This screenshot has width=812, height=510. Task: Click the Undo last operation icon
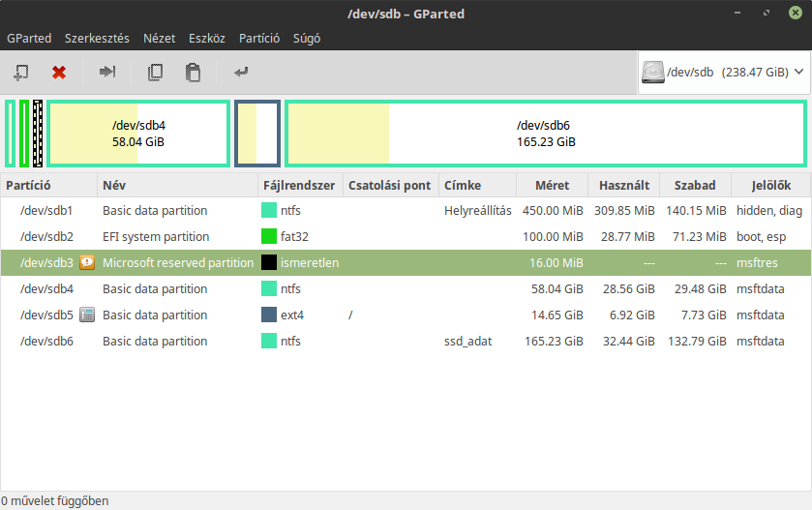241,72
